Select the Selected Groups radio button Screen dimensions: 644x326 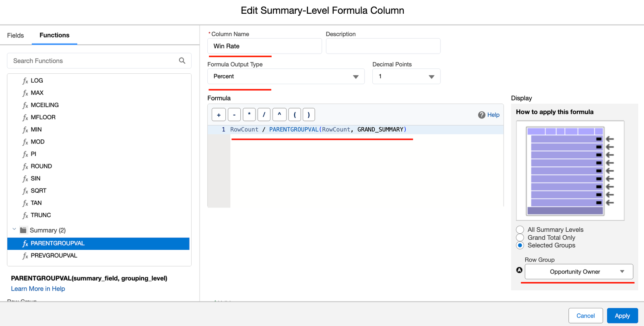point(520,245)
